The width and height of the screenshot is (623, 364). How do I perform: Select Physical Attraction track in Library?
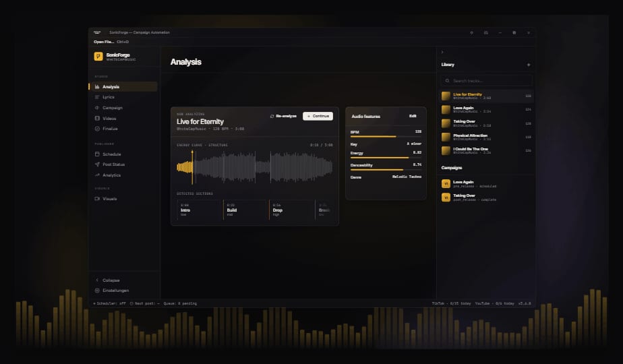click(486, 137)
